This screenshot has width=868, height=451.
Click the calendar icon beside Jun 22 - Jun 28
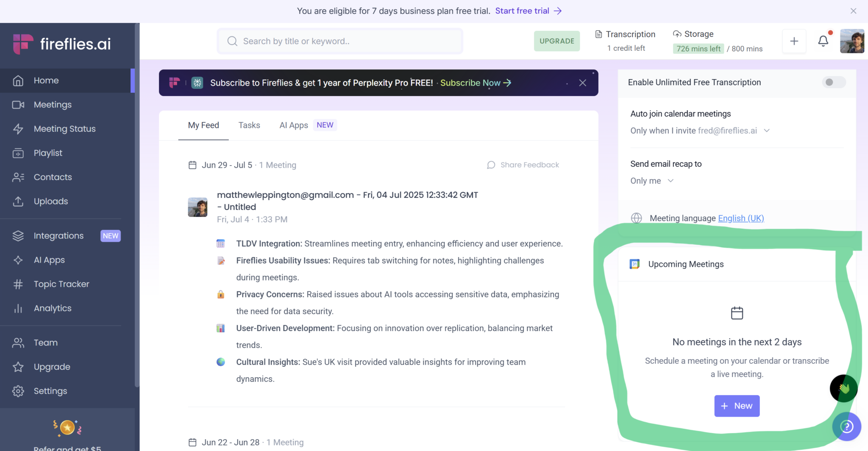(192, 443)
